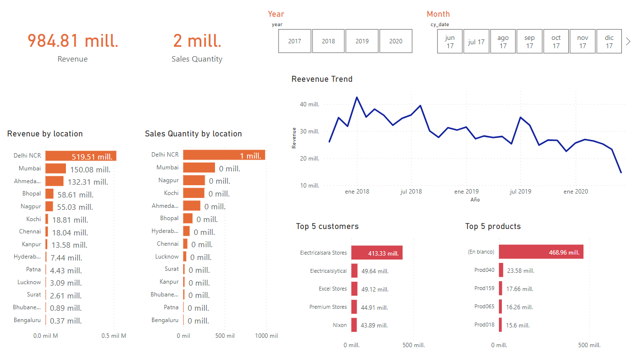Click the Electricalsara Stores bar
Screen dimensions: 644x360
(x=376, y=252)
